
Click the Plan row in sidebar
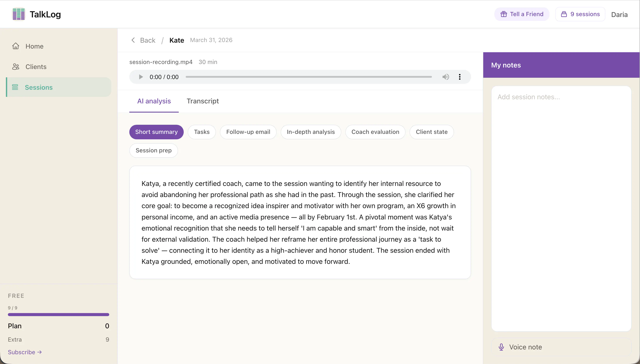[59, 326]
